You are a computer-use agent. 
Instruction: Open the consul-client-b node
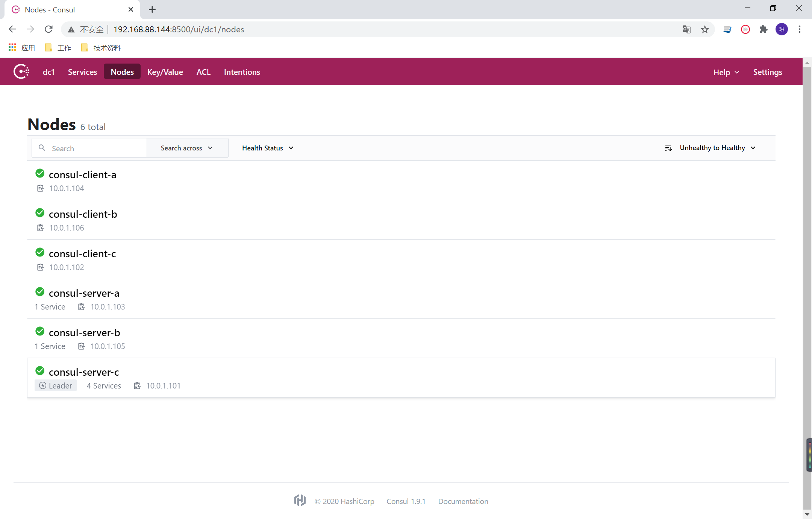(x=83, y=214)
